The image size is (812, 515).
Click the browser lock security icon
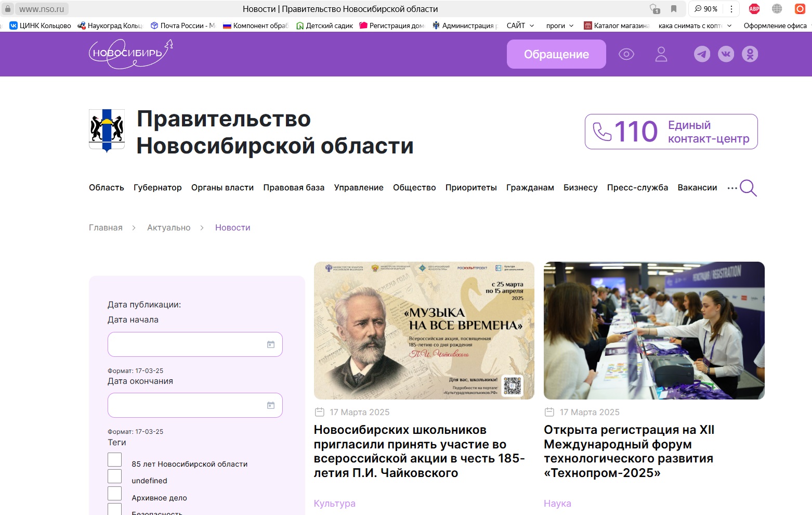pos(8,9)
